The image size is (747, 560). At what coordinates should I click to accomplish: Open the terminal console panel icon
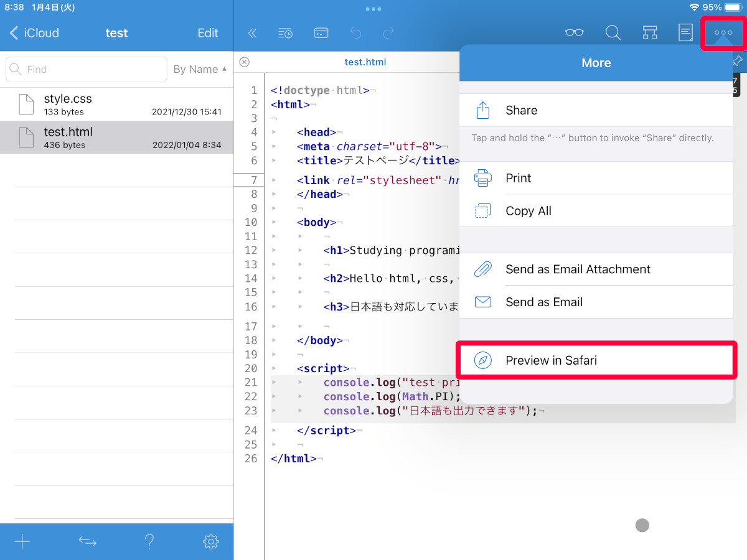point(321,33)
